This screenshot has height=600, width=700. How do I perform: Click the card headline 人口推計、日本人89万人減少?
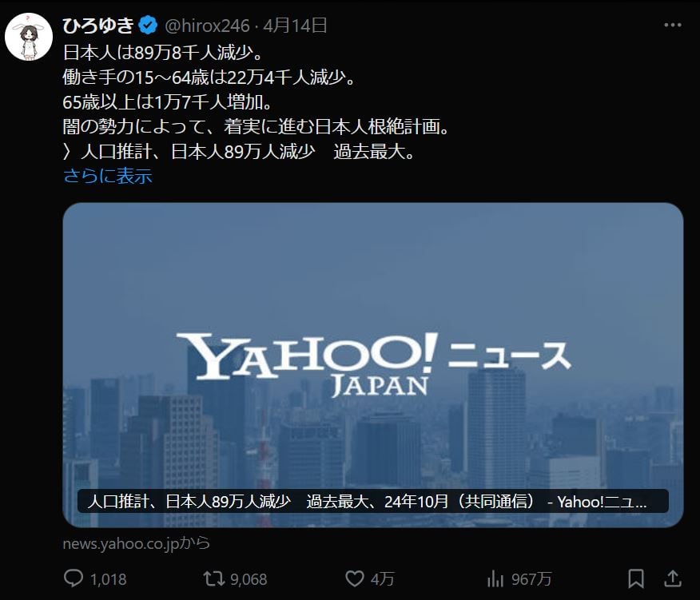point(189,502)
